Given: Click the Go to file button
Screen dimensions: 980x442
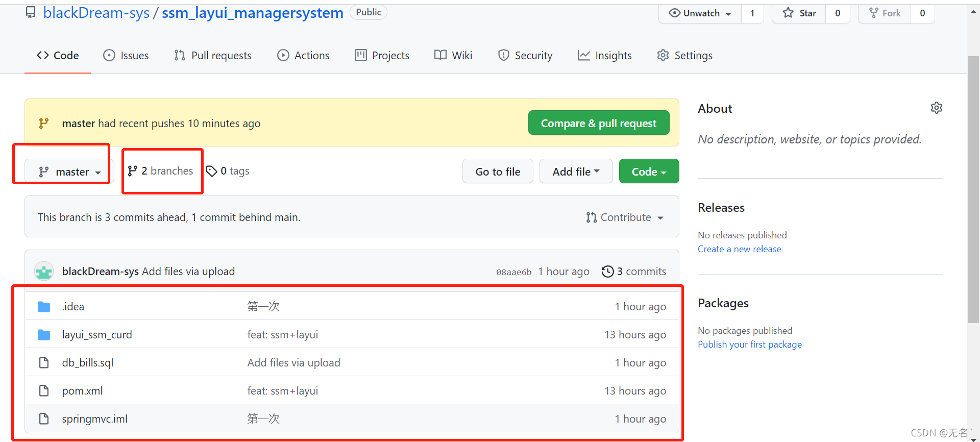Looking at the screenshot, I should (498, 171).
